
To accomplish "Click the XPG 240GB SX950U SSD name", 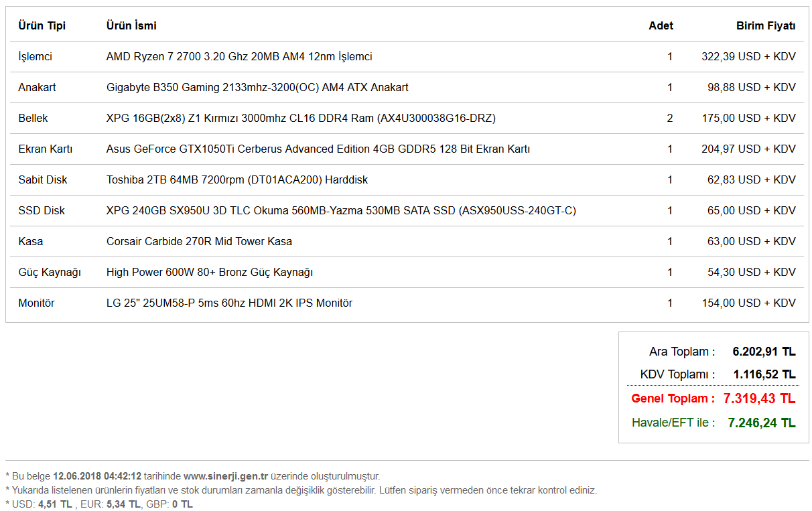I will (x=341, y=211).
